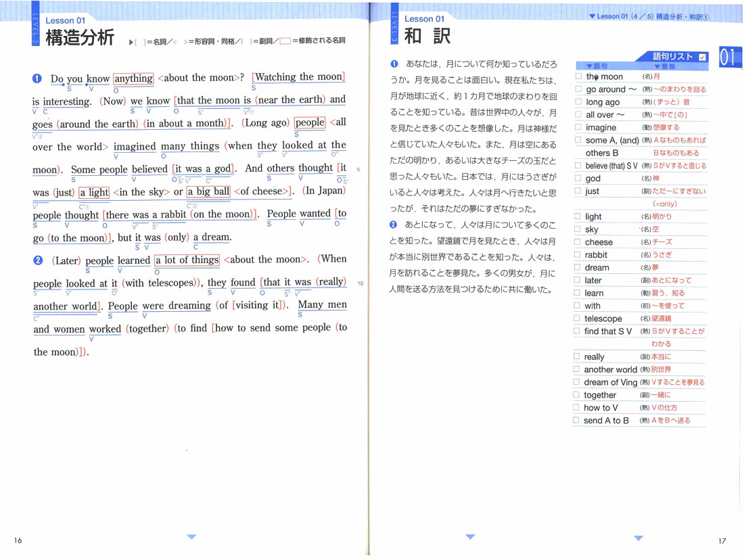Screen dimensions: 744x560
Task: Click the '構造分析' heading
Action: pyautogui.click(x=80, y=37)
